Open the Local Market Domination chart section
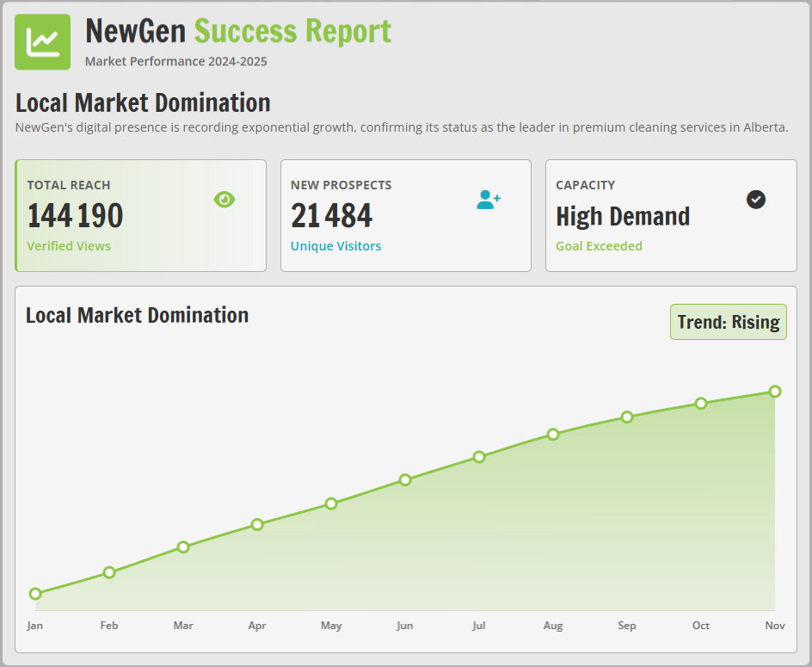Image resolution: width=812 pixels, height=667 pixels. point(138,315)
